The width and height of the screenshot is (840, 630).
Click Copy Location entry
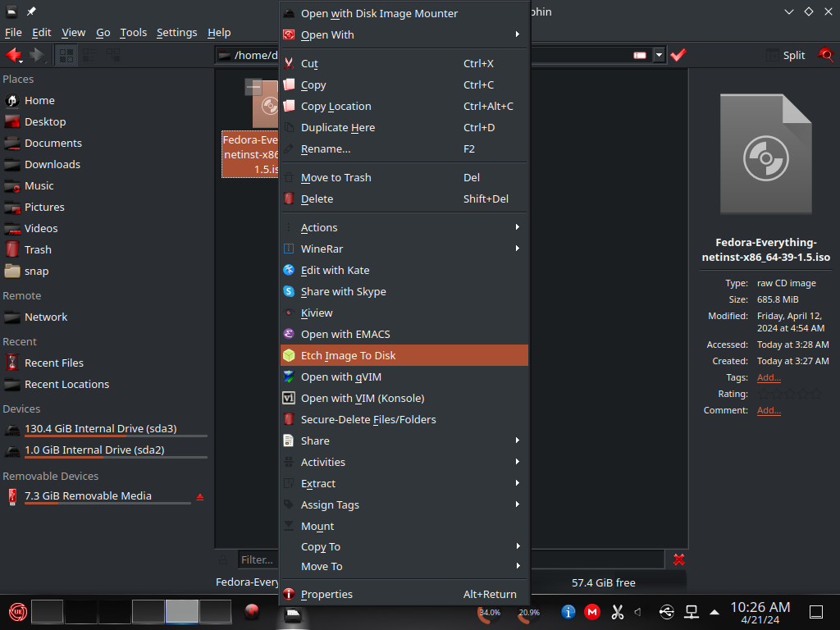tap(404, 107)
